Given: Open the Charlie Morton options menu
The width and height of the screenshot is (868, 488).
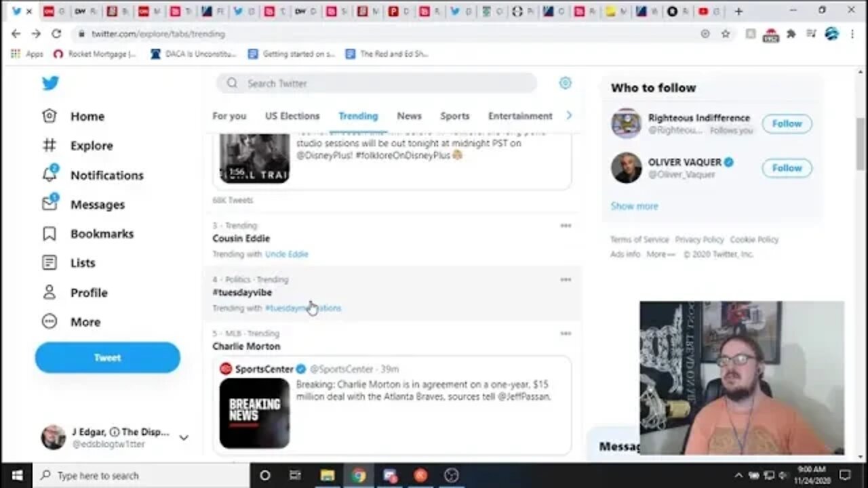Looking at the screenshot, I should [x=566, y=333].
